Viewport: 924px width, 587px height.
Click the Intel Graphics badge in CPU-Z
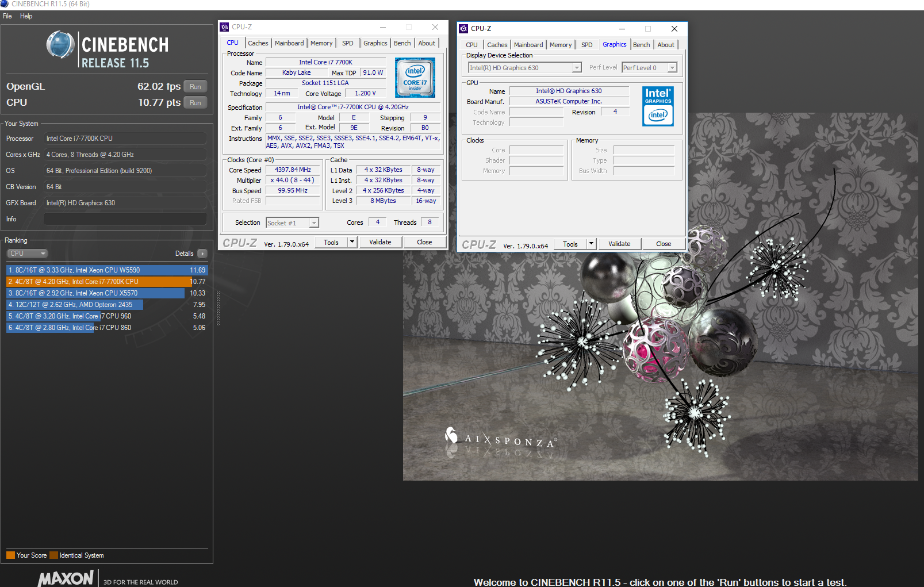pos(658,106)
